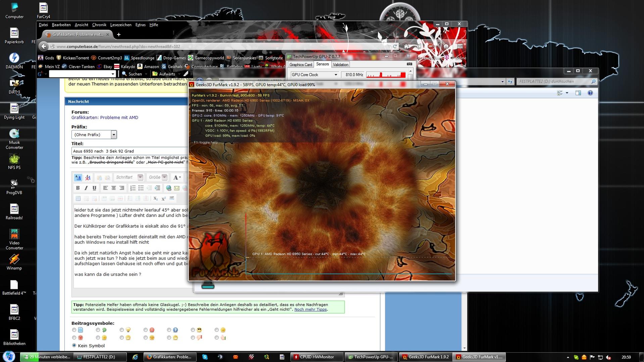Screen dimensions: 644x362
Task: Switch to GPU-Z Graphics Card tab
Action: tap(301, 65)
